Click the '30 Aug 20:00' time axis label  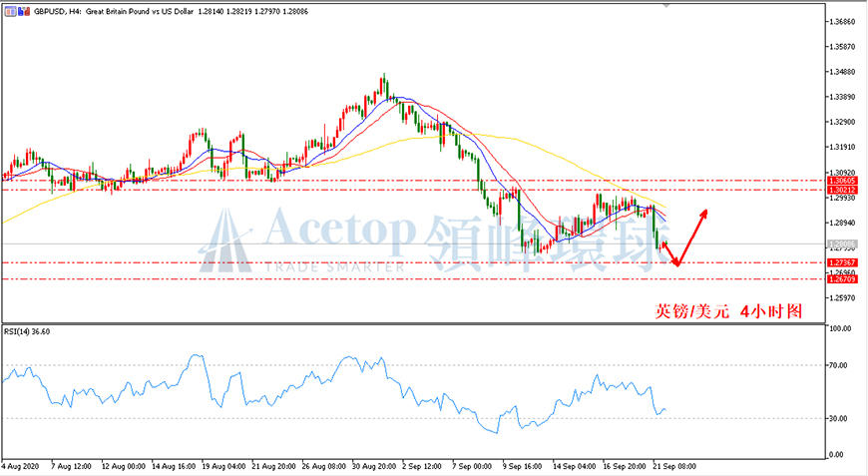pyautogui.click(x=374, y=466)
